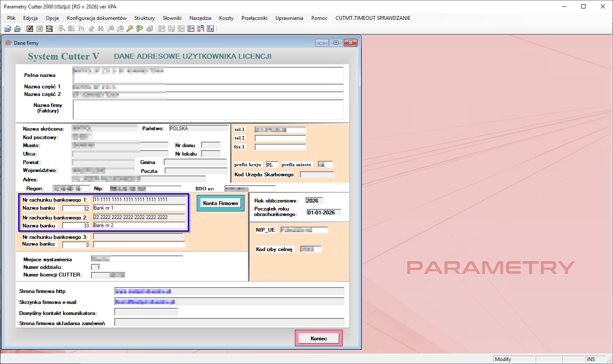Click the Gmina input field
This screenshot has width=613, height=364.
click(x=195, y=162)
